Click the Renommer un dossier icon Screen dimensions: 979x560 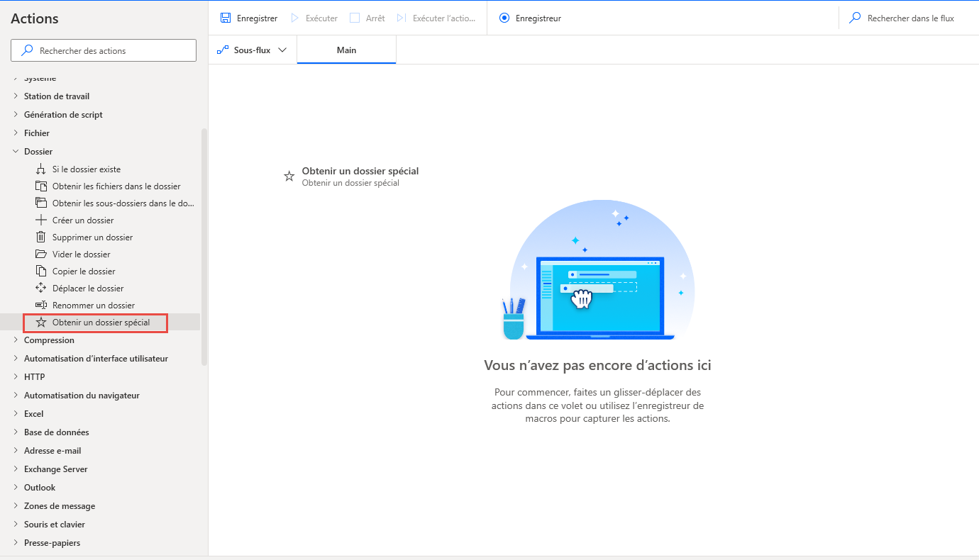[40, 306]
